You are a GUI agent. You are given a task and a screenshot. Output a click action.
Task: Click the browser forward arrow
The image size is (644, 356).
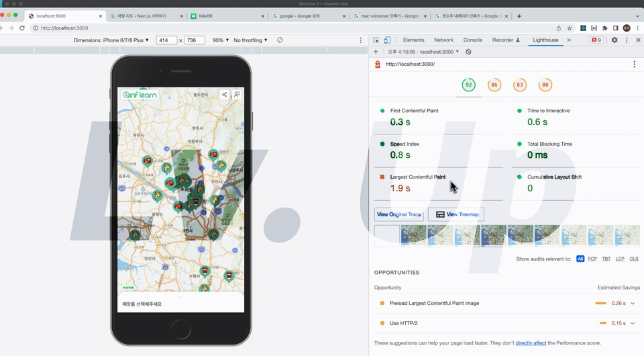point(11,28)
